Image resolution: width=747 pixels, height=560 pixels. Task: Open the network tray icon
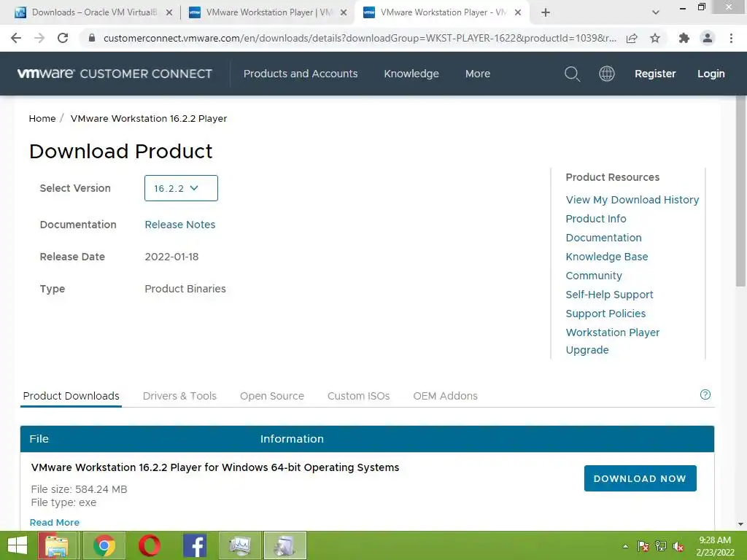click(x=661, y=547)
